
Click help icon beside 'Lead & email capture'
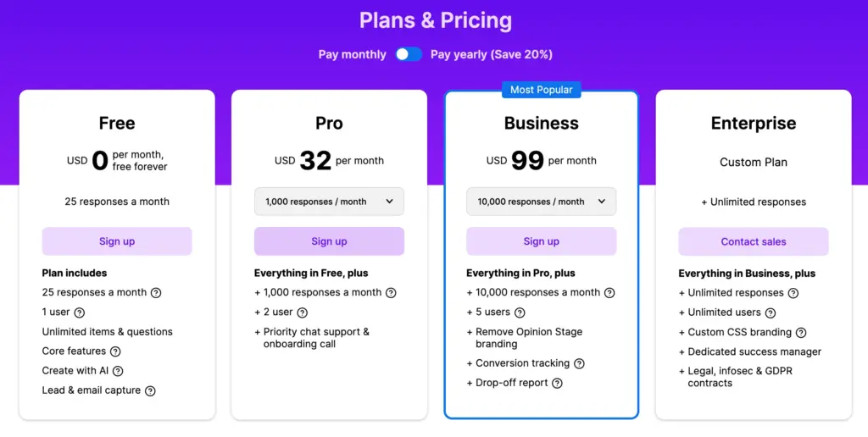click(150, 391)
